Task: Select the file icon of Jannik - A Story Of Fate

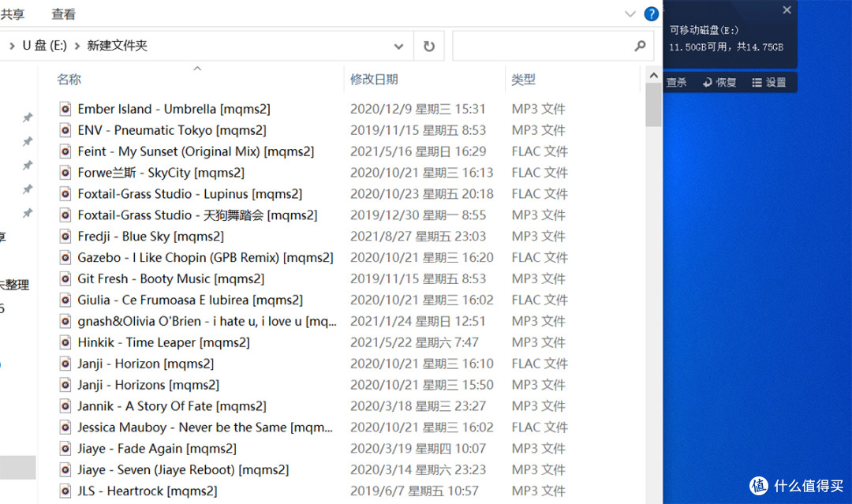Action: point(65,405)
